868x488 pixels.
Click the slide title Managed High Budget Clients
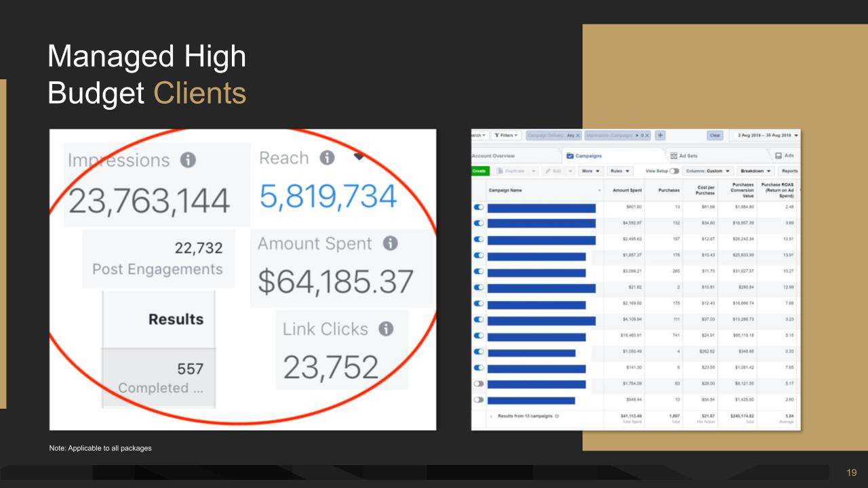tap(147, 75)
